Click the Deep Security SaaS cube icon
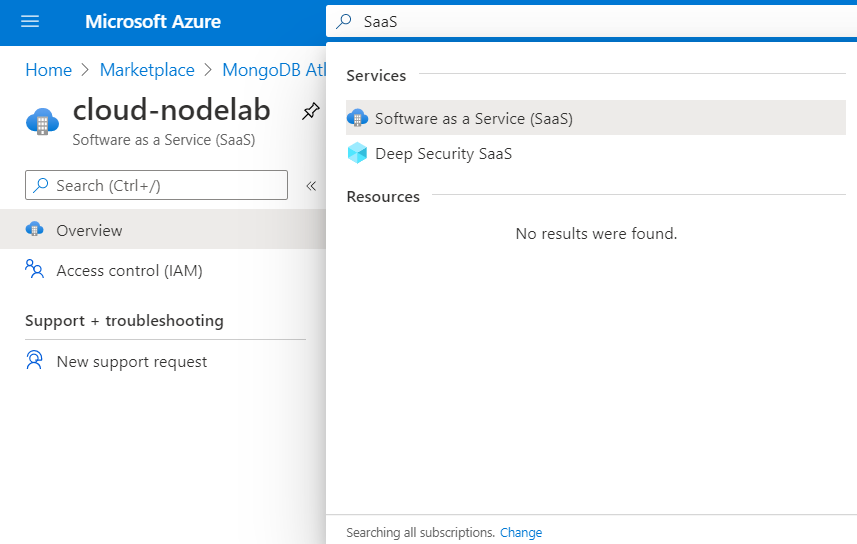The height and width of the screenshot is (544, 857). [x=357, y=153]
